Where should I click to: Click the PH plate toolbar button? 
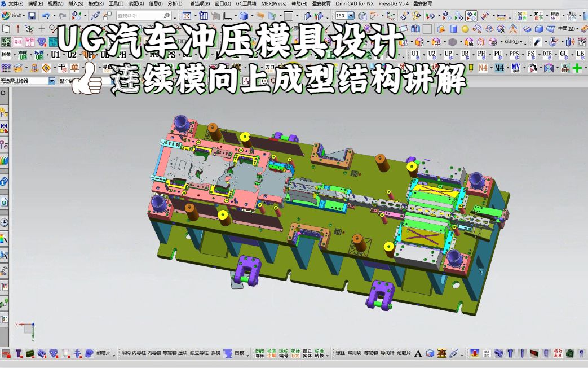click(481, 55)
